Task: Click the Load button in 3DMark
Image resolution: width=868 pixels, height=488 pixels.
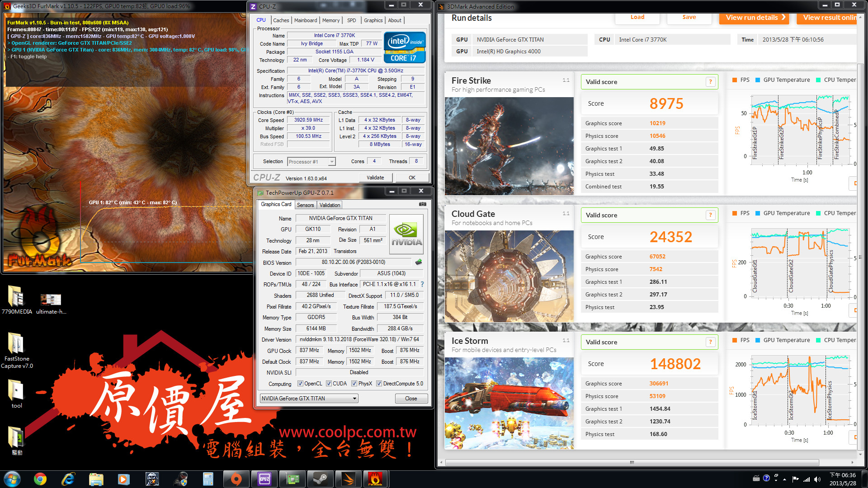Action: click(637, 18)
